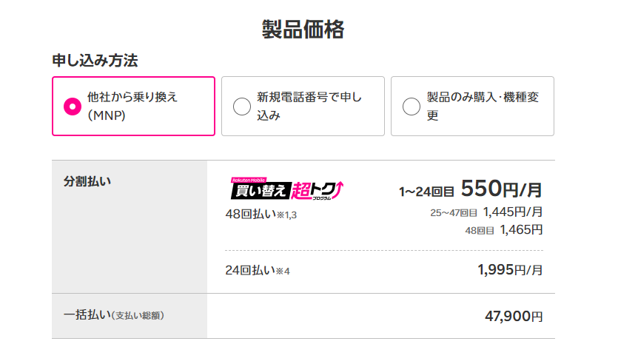Click the 申し込み方法 section label
The image size is (618, 364).
click(95, 61)
